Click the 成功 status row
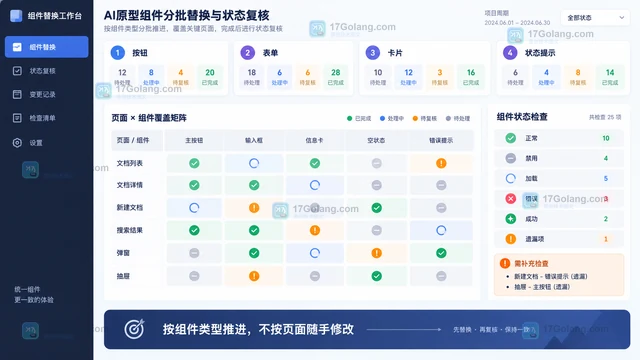Screen dimensions: 640x360 pyautogui.click(x=559, y=219)
